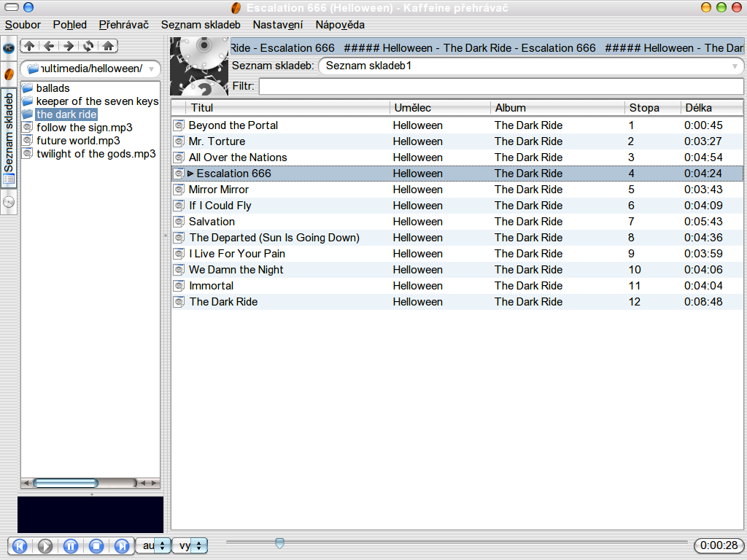Open the Nápověda menu
Screen dimensions: 747x560
pos(340,25)
